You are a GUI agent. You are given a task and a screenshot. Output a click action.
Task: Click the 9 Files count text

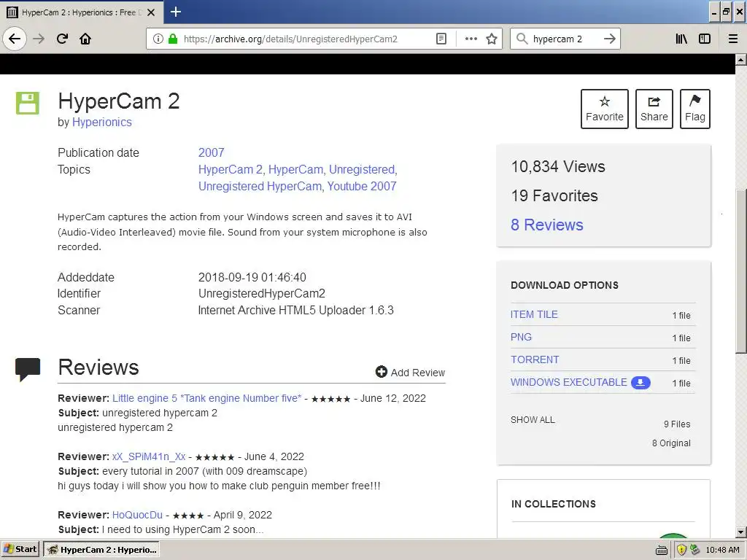pos(677,424)
